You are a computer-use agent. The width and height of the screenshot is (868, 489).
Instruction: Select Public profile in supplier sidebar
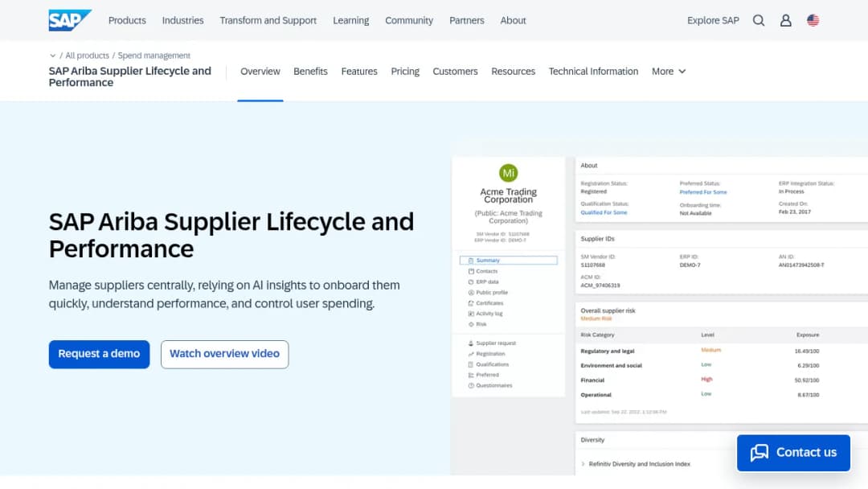coord(492,293)
